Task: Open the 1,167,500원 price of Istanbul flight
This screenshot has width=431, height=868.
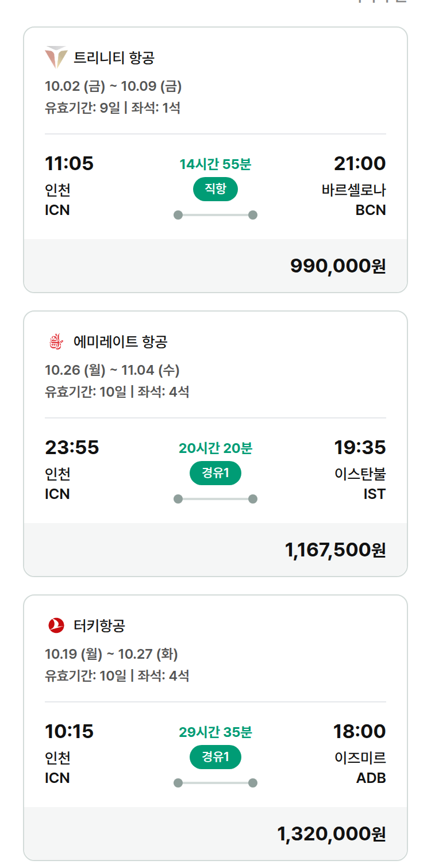Action: click(x=336, y=550)
